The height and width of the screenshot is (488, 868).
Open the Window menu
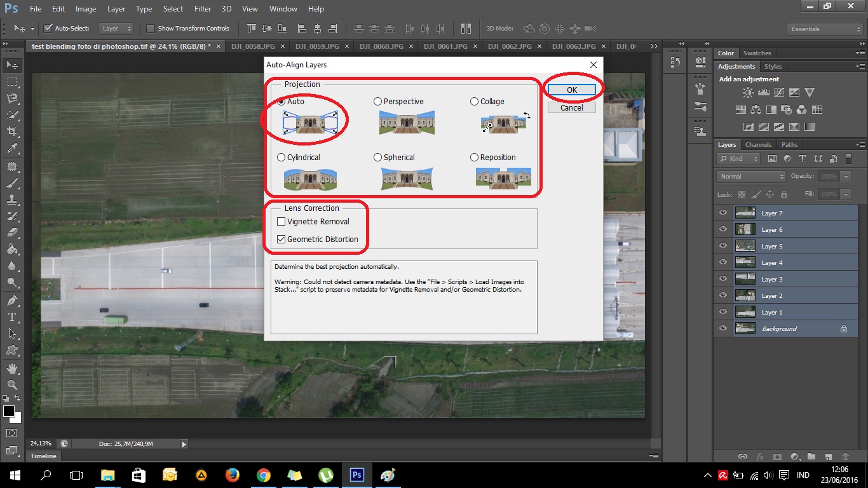pyautogui.click(x=283, y=9)
